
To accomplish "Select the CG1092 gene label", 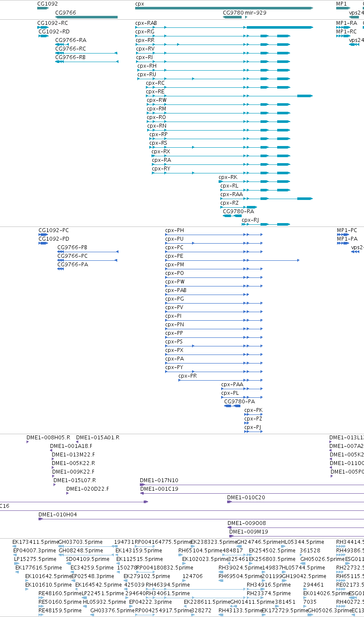I will pos(47,3).
